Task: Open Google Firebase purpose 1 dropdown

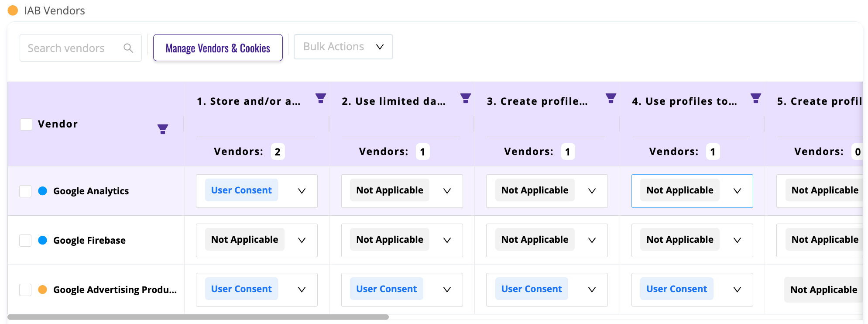Action: click(257, 240)
